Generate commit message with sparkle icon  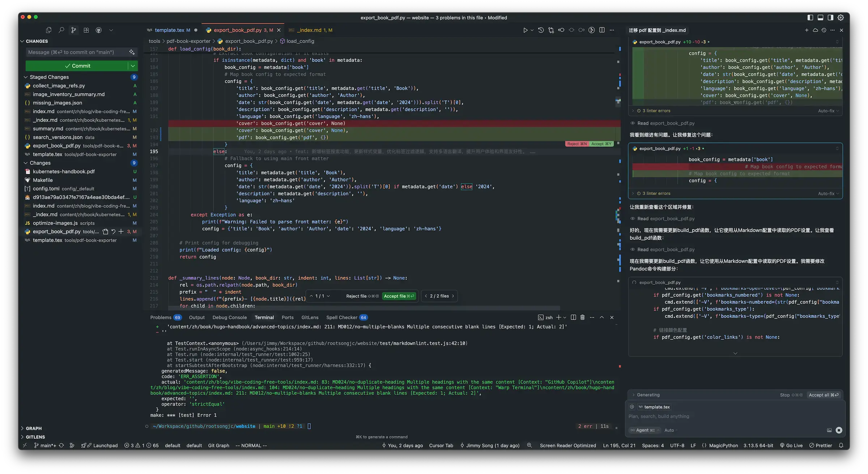pyautogui.click(x=132, y=52)
